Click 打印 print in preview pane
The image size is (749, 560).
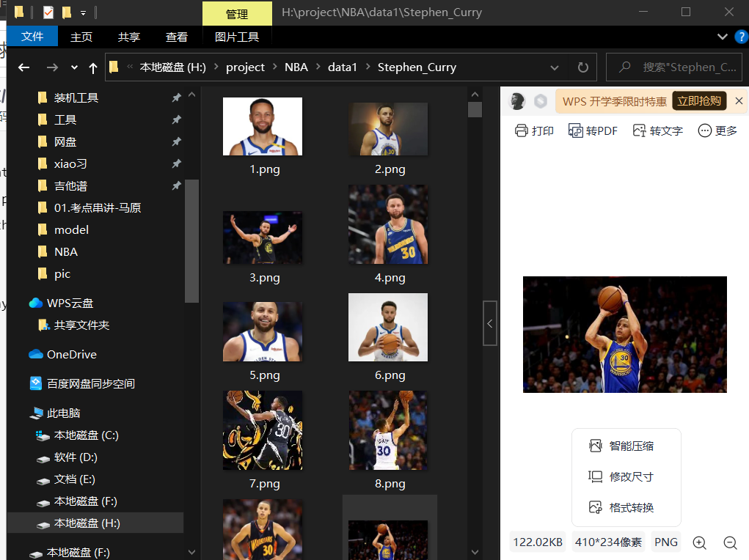[534, 130]
